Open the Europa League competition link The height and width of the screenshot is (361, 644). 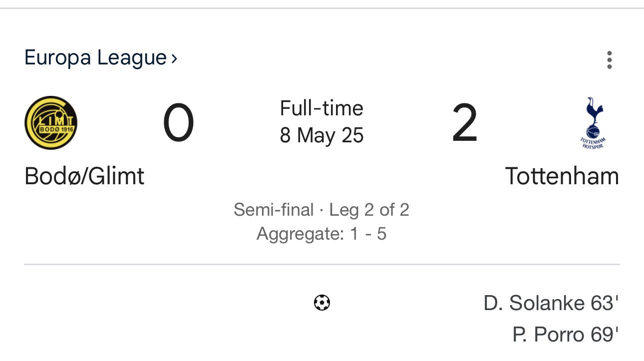(95, 58)
